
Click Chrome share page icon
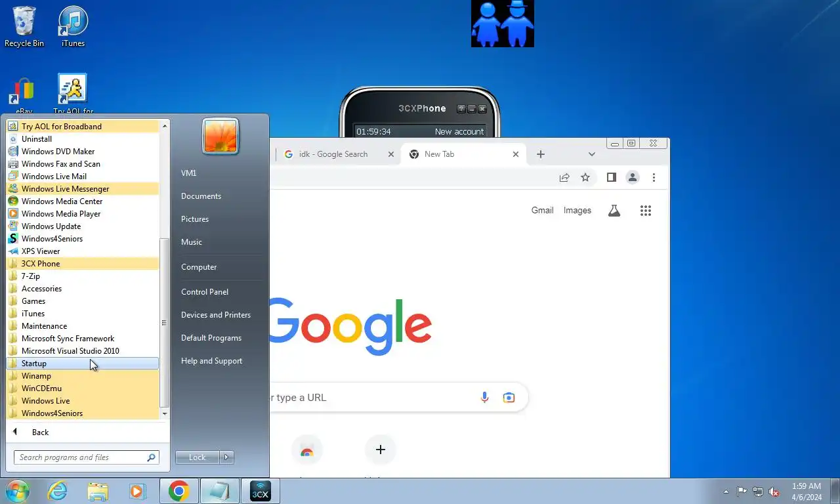[564, 177]
